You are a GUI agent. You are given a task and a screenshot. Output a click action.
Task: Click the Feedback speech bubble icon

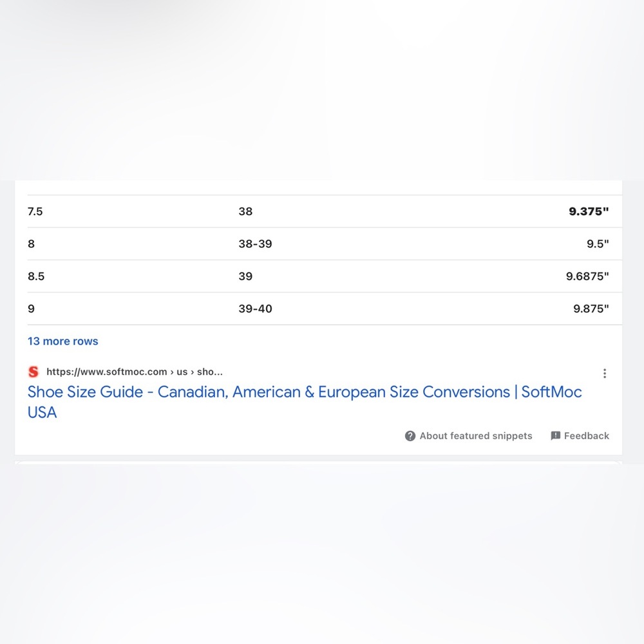pyautogui.click(x=555, y=436)
